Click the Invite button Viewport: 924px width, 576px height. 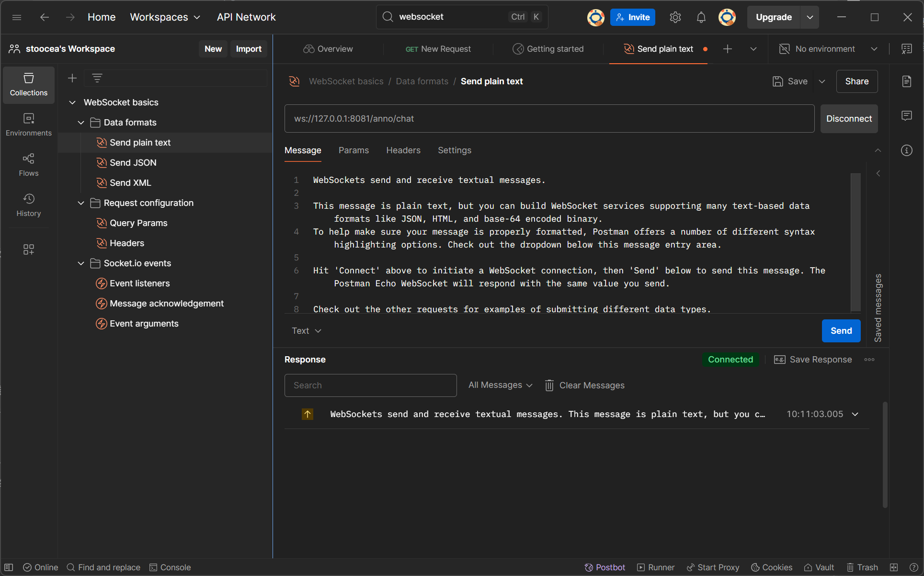pos(633,17)
